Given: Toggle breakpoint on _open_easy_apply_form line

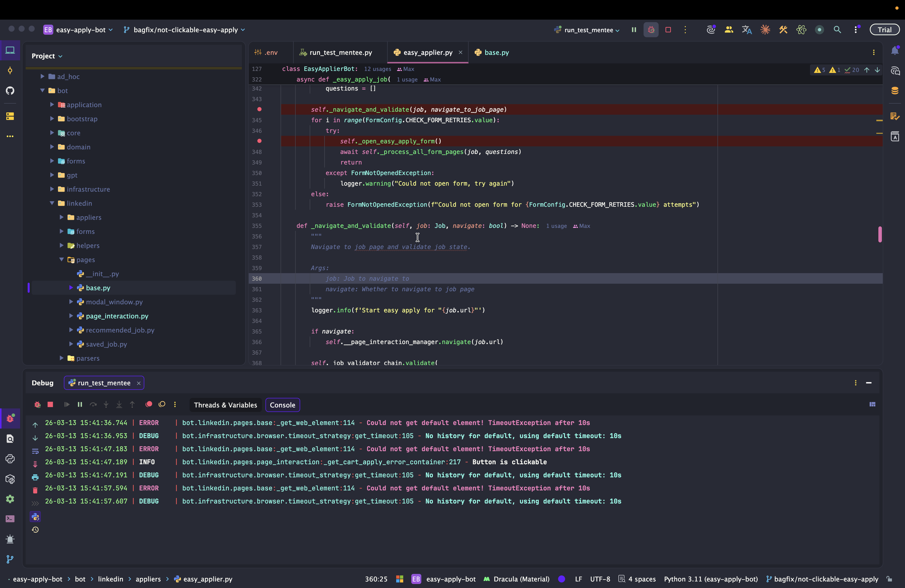Looking at the screenshot, I should 259,141.
